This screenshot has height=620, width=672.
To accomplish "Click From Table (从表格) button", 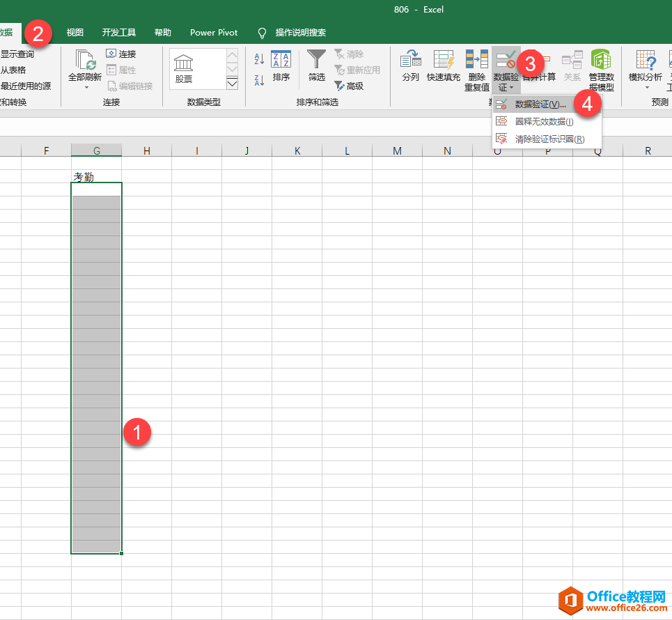I will tap(13, 70).
